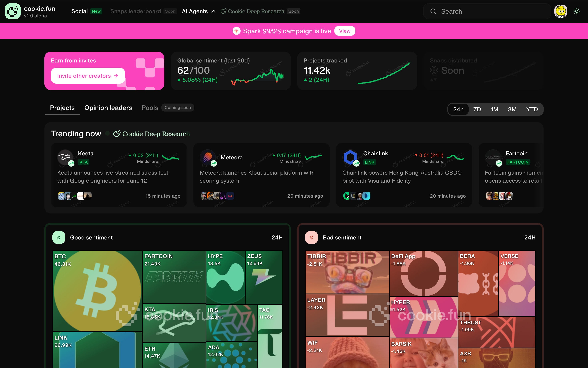588x368 pixels.
Task: Open Cookie Deep Research in Trending now
Action: pyautogui.click(x=151, y=134)
